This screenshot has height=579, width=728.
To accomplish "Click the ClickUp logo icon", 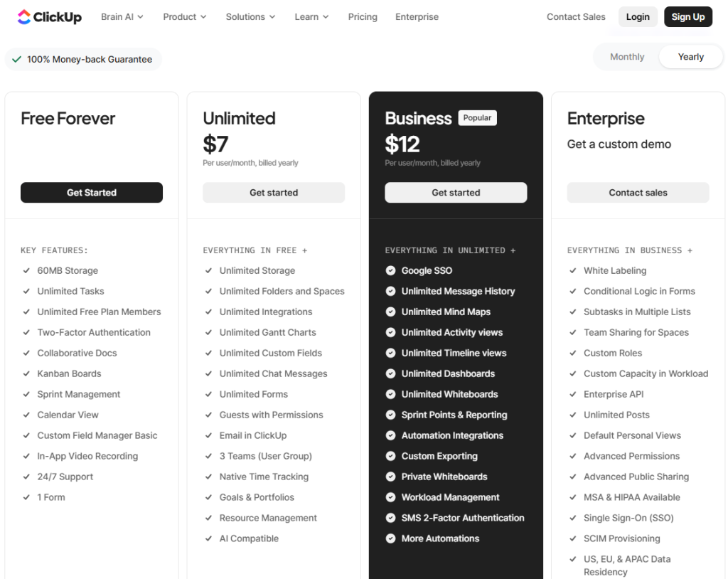I will [24, 16].
